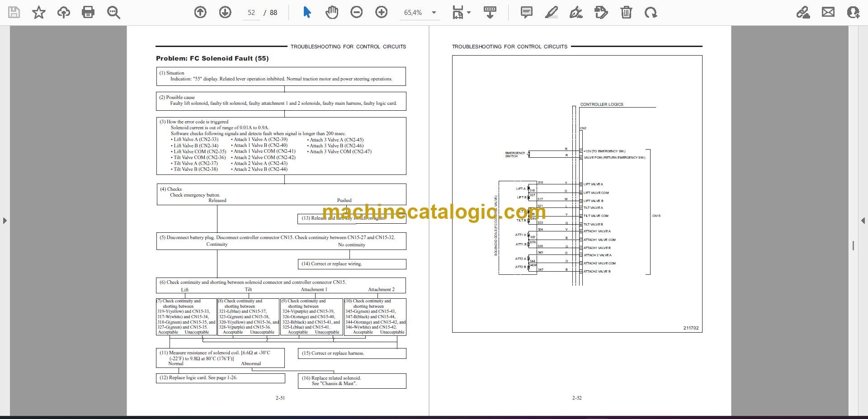The width and height of the screenshot is (868, 419).
Task: Activate the selection arrow tool
Action: (307, 12)
